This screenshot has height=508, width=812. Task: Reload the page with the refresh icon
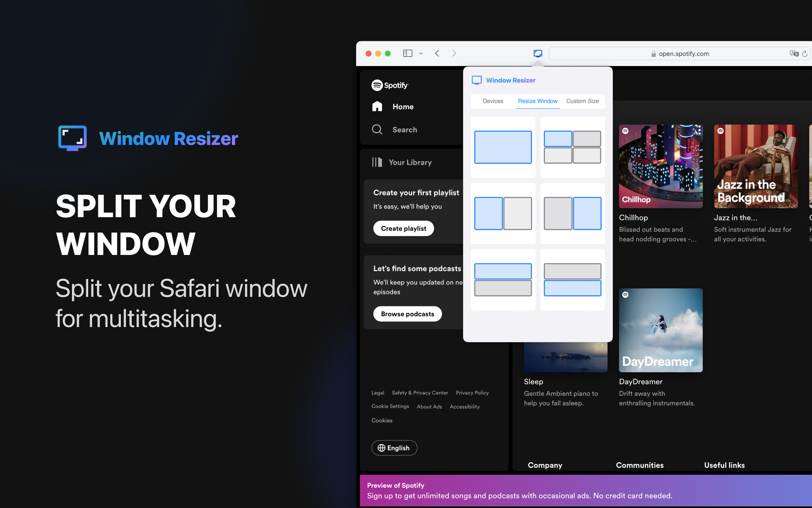805,54
